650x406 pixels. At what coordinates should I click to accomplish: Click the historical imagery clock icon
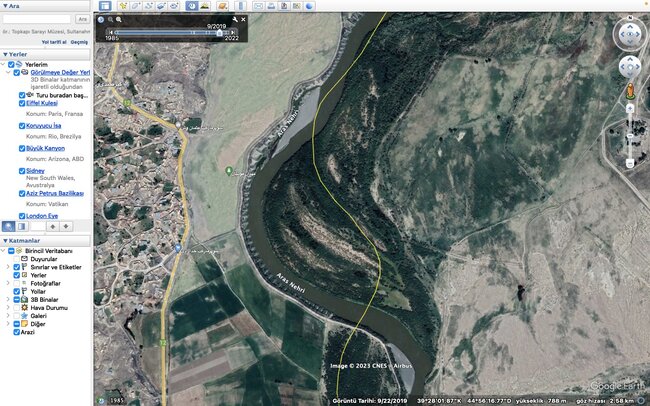point(191,6)
